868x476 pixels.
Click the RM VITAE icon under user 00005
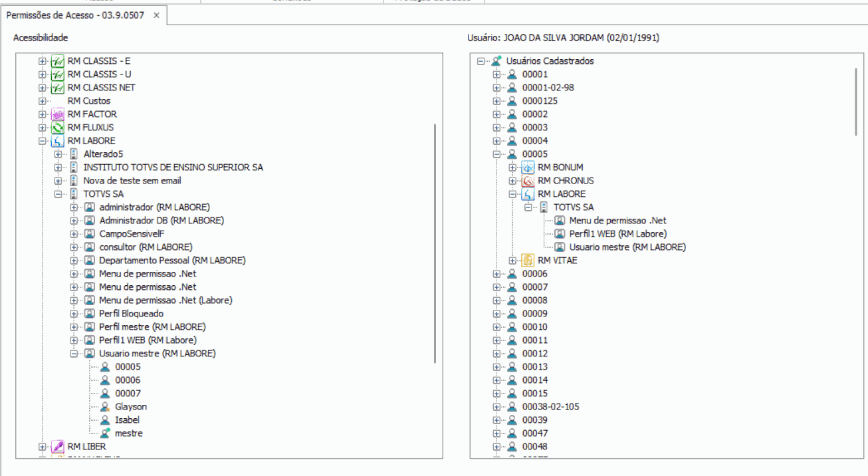pos(528,261)
